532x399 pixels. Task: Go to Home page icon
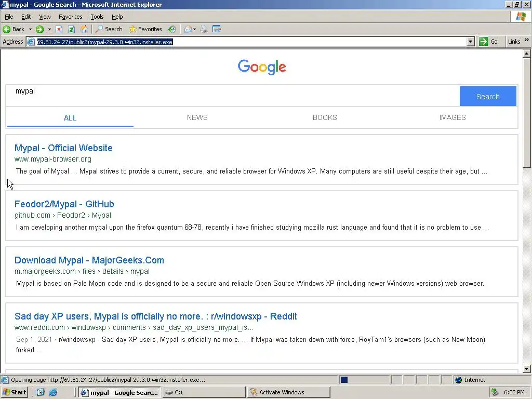[x=84, y=29]
